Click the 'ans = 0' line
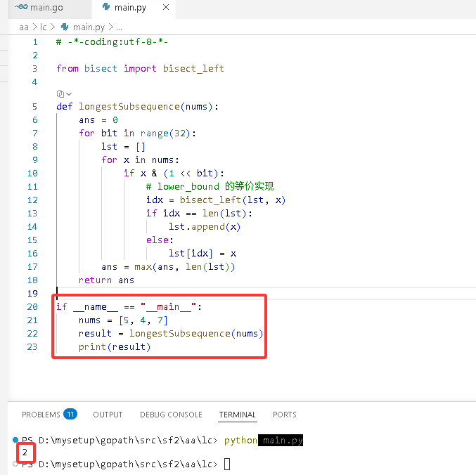Image resolution: width=476 pixels, height=475 pixels. [98, 120]
